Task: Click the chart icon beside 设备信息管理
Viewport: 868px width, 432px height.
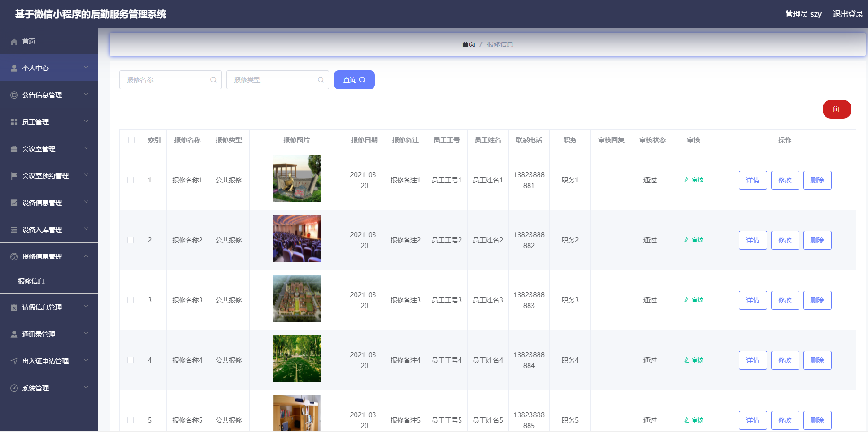Action: click(14, 203)
